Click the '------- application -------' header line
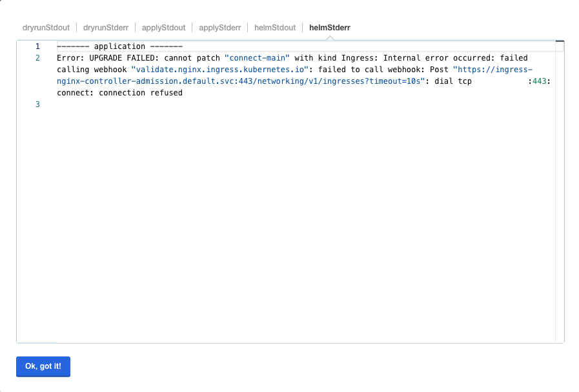This screenshot has height=392, width=579. (x=119, y=46)
